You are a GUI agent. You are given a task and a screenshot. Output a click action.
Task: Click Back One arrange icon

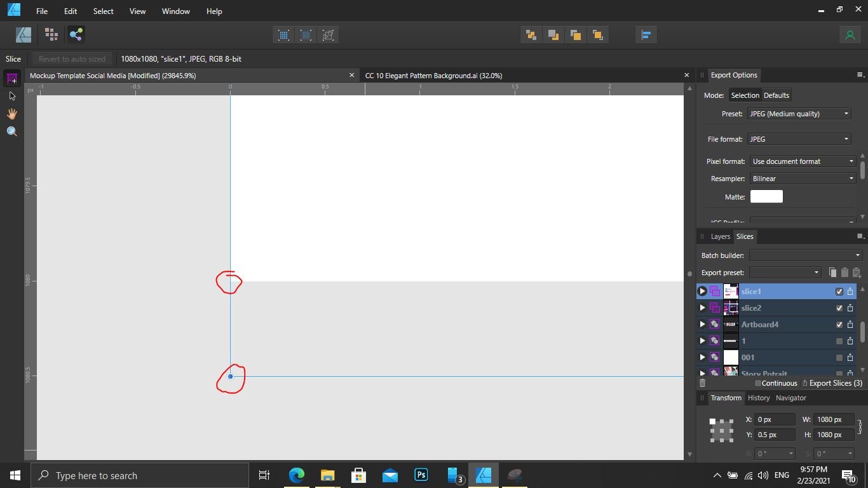tap(553, 35)
